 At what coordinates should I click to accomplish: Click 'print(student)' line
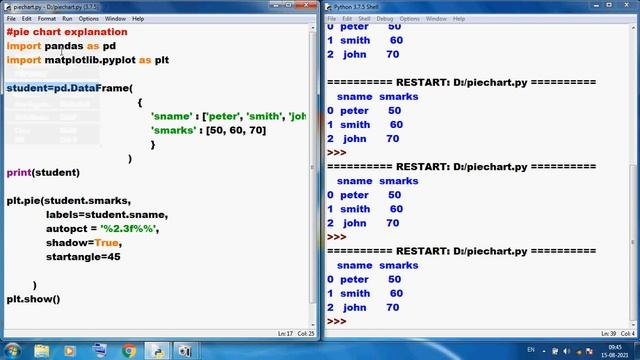coord(43,173)
